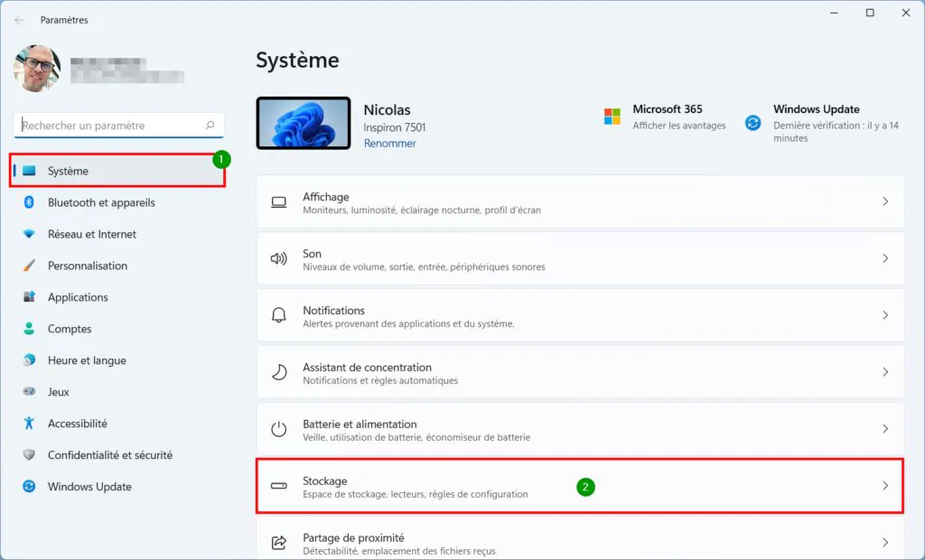925x560 pixels.
Task: Select Système label in the sidebar
Action: click(68, 171)
